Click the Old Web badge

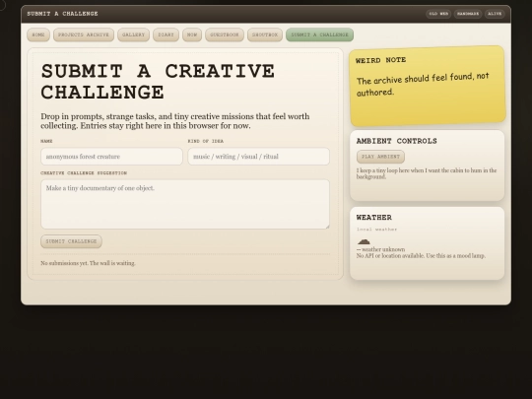pos(438,14)
